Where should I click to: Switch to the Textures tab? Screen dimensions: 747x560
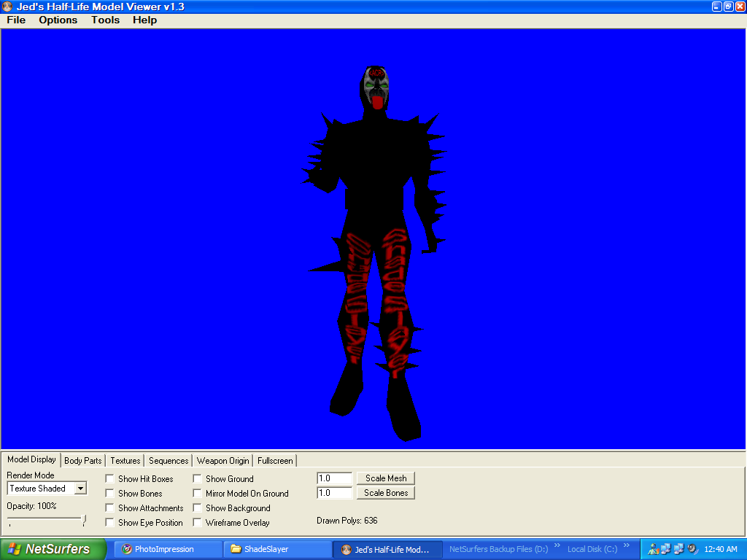click(x=125, y=461)
